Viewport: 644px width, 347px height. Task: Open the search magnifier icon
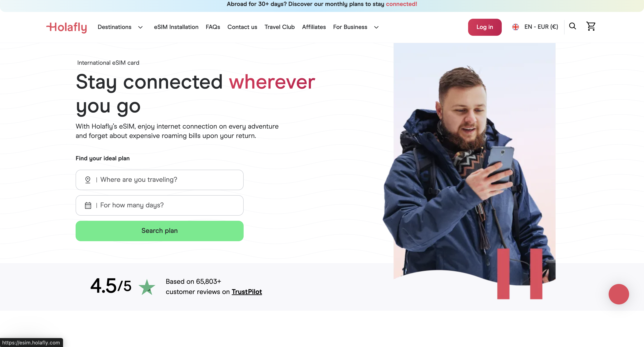pos(572,26)
